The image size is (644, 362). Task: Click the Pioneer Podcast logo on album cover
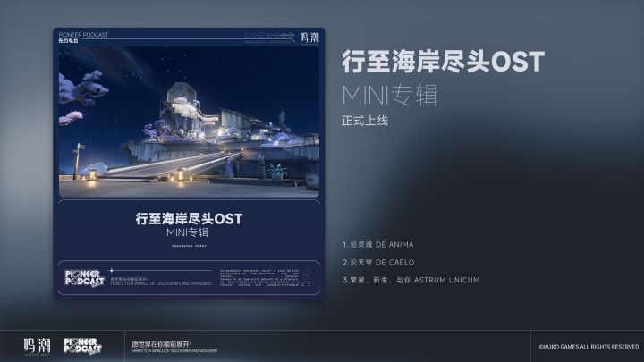click(x=84, y=278)
